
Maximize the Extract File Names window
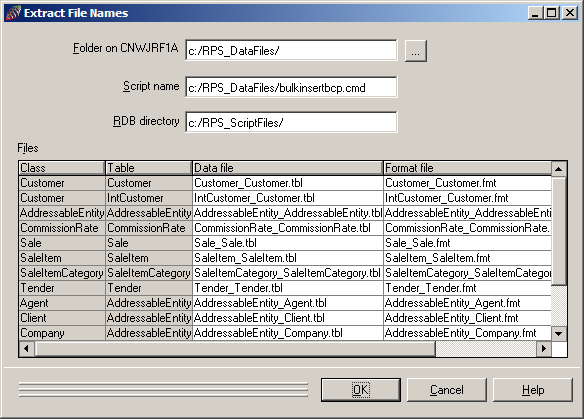point(552,13)
